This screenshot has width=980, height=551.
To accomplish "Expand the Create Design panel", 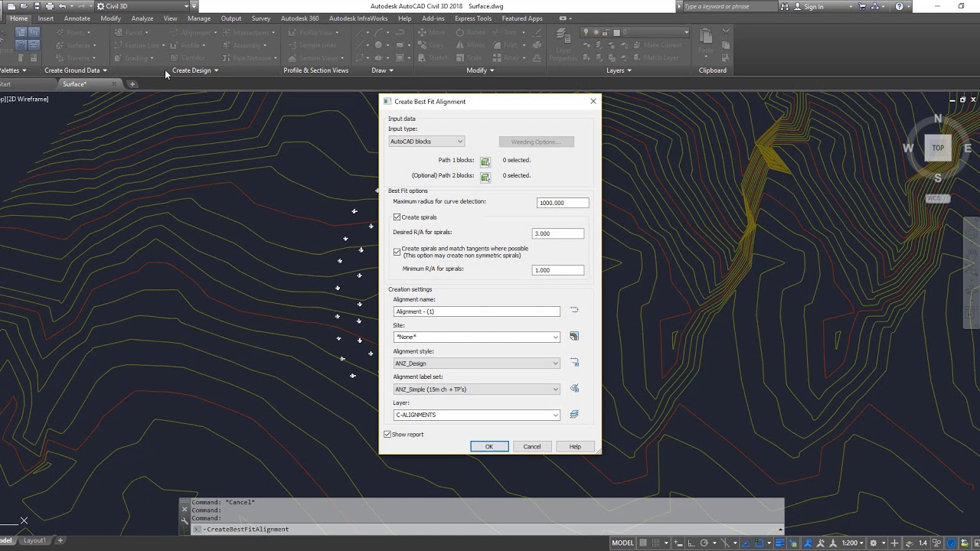I will 195,70.
